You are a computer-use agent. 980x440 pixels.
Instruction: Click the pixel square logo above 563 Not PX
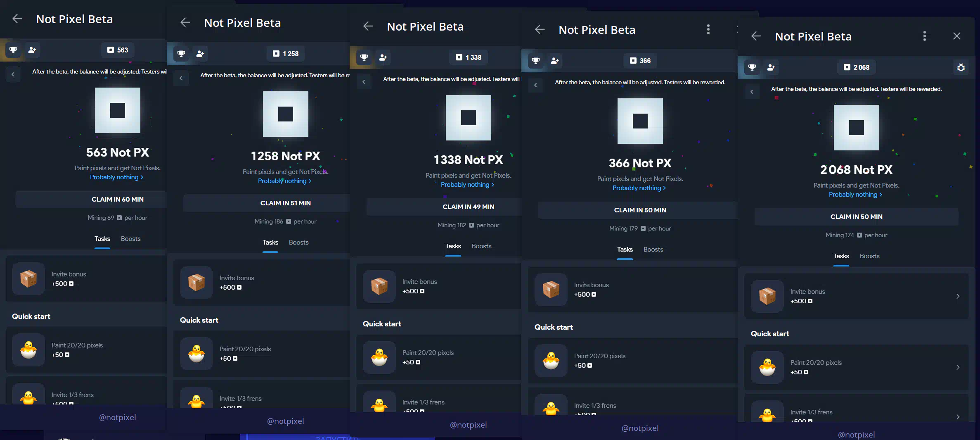pos(118,110)
